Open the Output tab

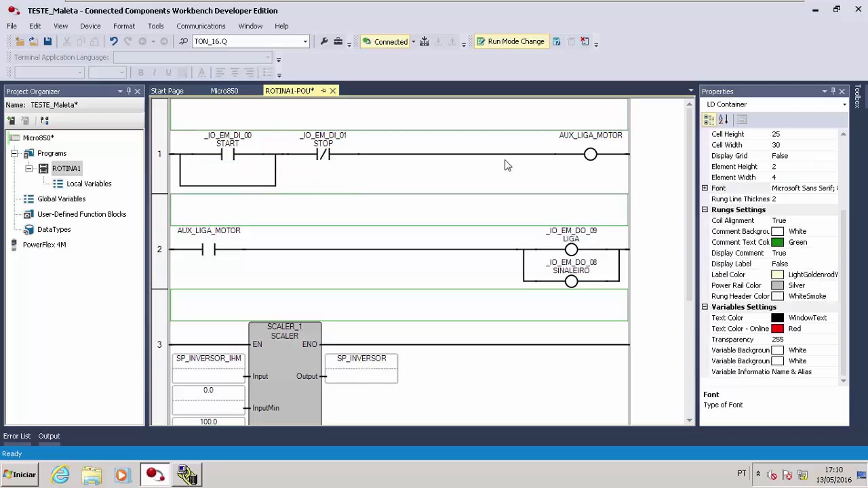[49, 436]
